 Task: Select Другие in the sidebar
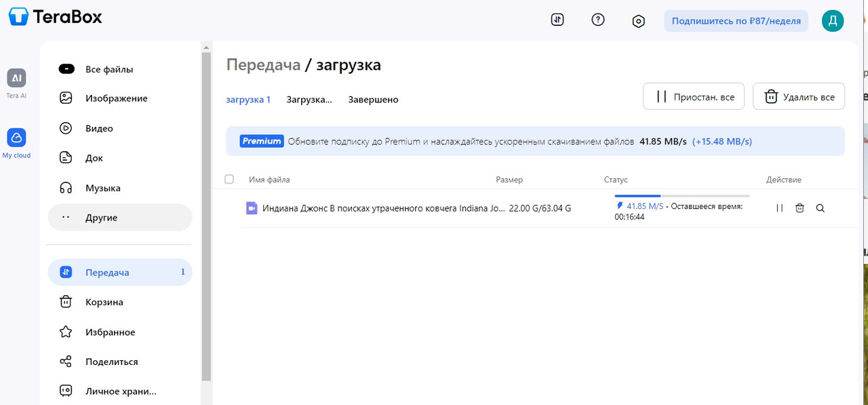click(x=120, y=217)
